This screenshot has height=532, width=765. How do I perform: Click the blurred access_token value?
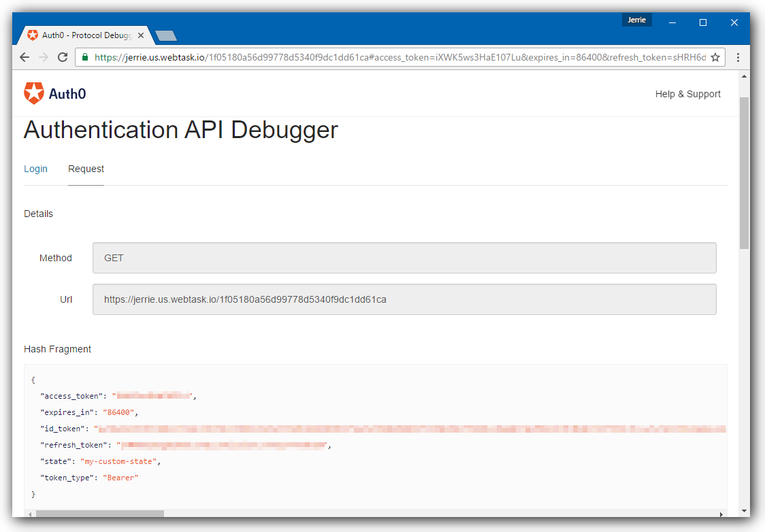click(153, 396)
